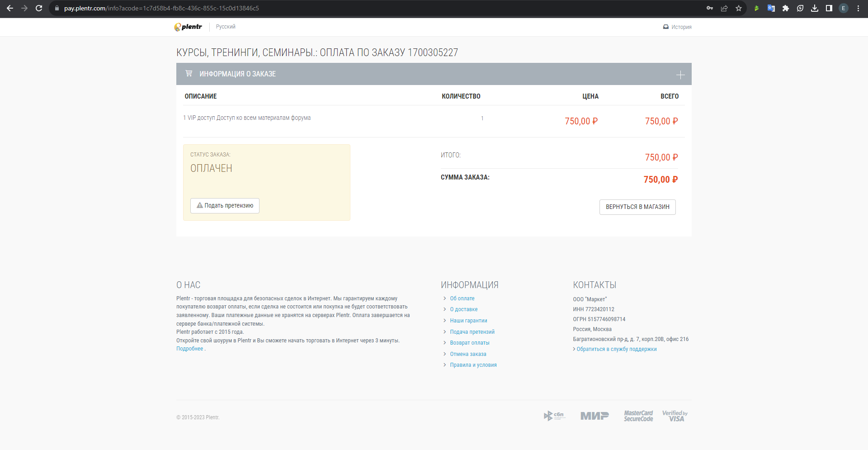Click the ИНН 7723420112 text

tap(594, 309)
